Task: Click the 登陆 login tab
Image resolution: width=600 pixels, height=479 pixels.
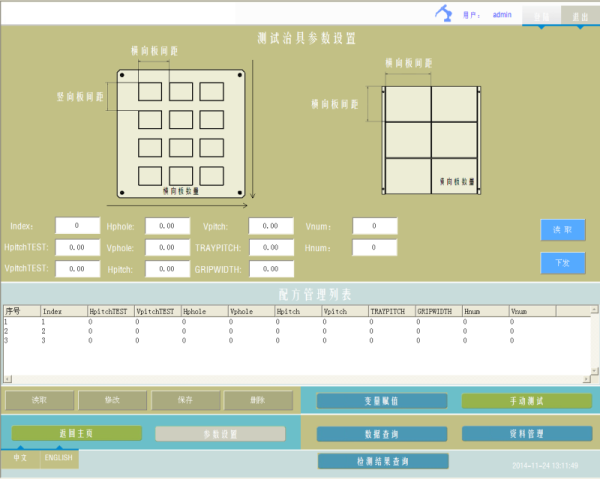Action: click(541, 16)
